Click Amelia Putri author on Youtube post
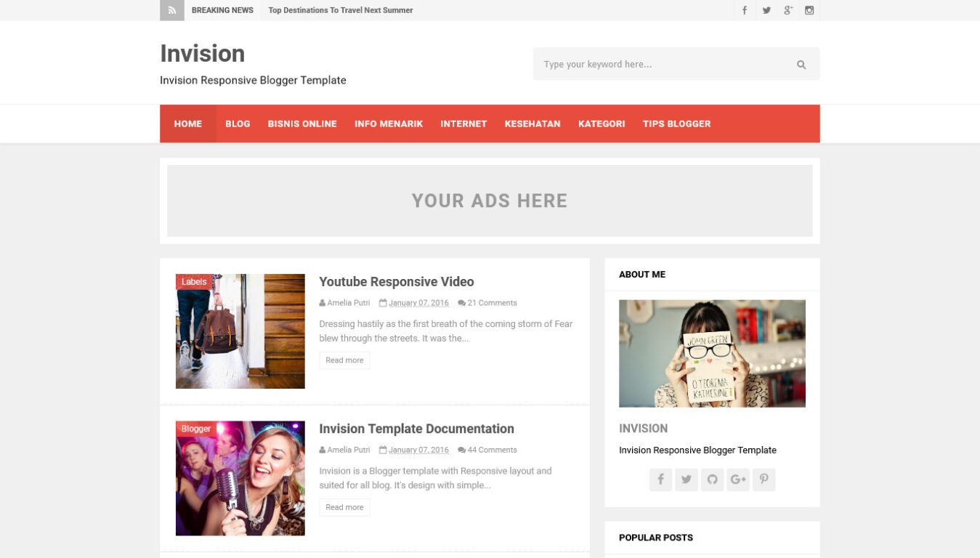The height and width of the screenshot is (558, 980). [x=349, y=303]
